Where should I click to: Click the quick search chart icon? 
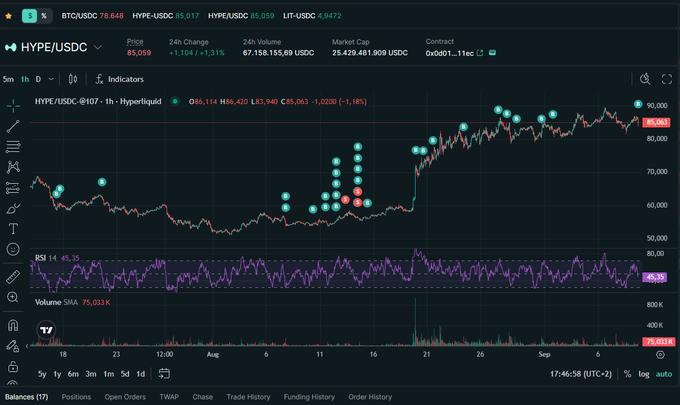(x=645, y=79)
